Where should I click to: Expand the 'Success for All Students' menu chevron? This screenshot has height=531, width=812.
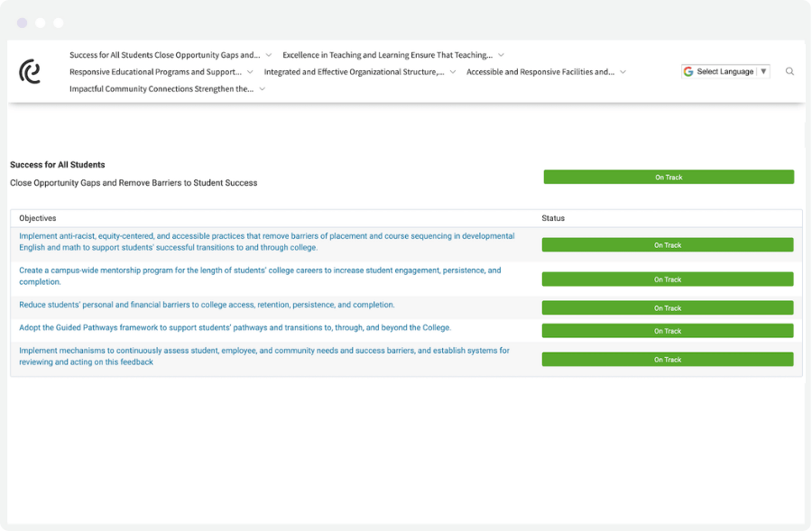[270, 54]
